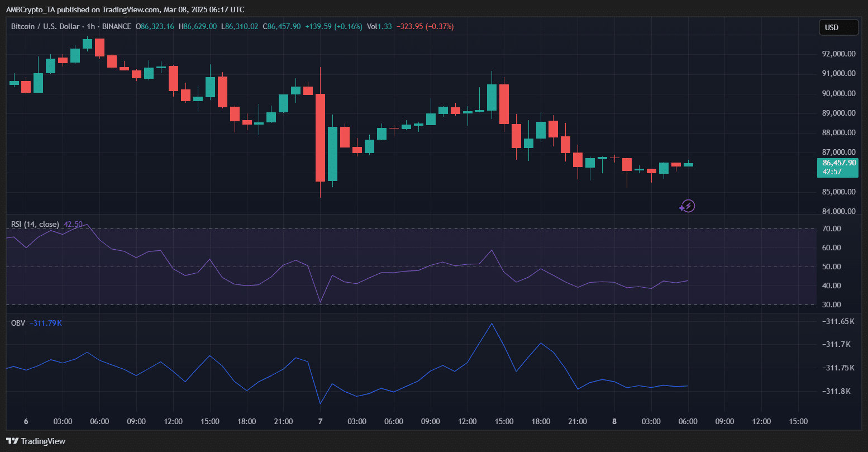Viewport: 868px width, 452px height.
Task: Select the tall red candle at date 7
Action: pos(320,137)
